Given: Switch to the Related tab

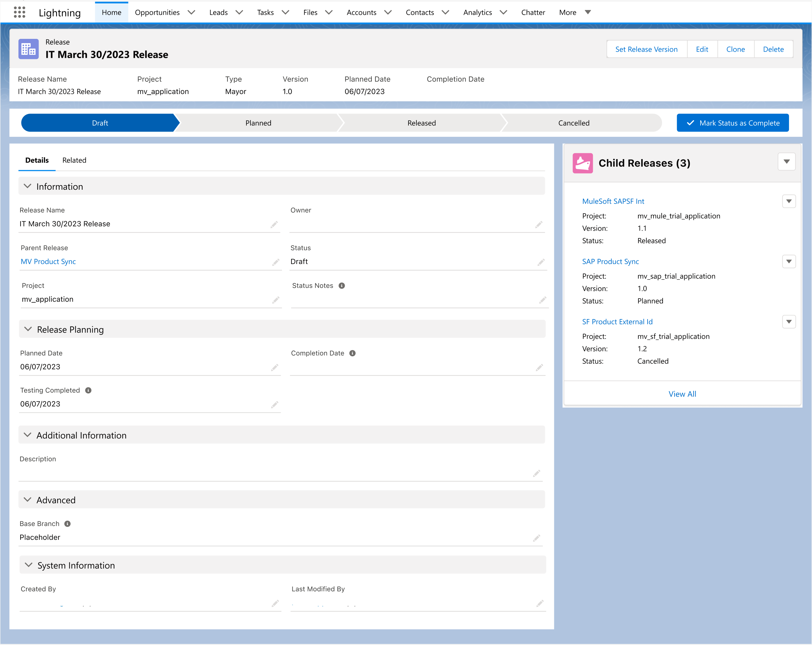Looking at the screenshot, I should [x=74, y=160].
